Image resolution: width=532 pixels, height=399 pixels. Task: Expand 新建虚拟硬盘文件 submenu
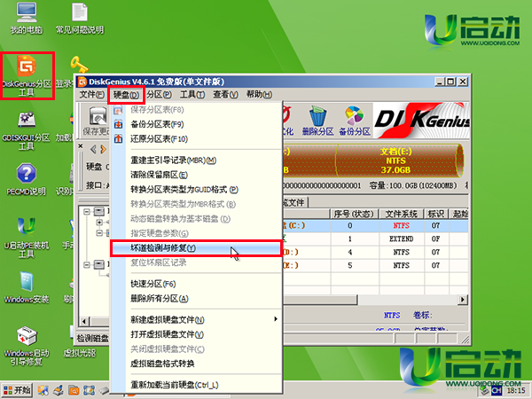(197, 319)
